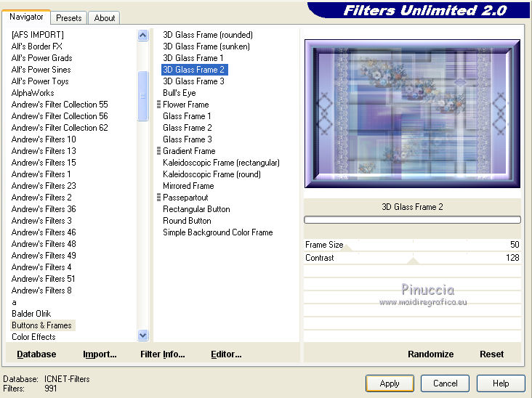
Task: Select Andrew's Filters 8
Action: pyautogui.click(x=41, y=291)
